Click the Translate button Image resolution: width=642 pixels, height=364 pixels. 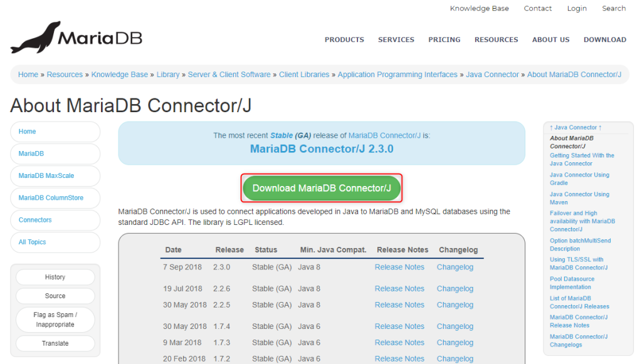tap(55, 343)
